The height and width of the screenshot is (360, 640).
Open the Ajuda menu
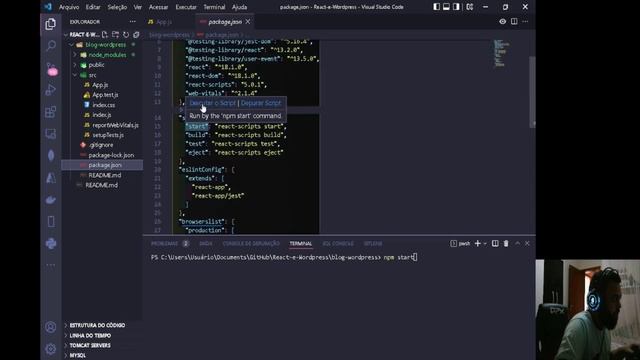(x=239, y=7)
